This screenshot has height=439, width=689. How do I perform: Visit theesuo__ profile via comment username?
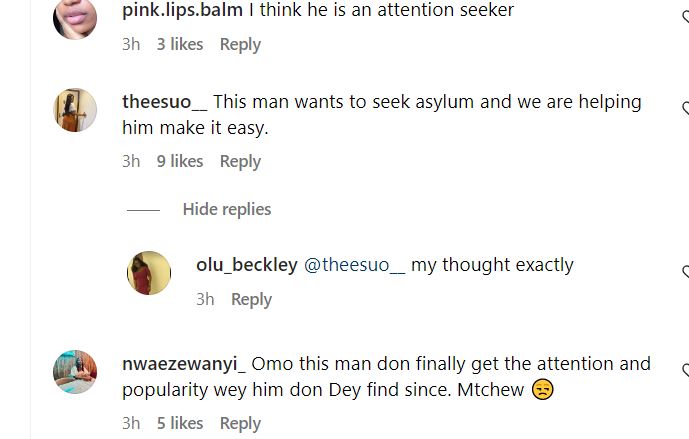[x=165, y=102]
